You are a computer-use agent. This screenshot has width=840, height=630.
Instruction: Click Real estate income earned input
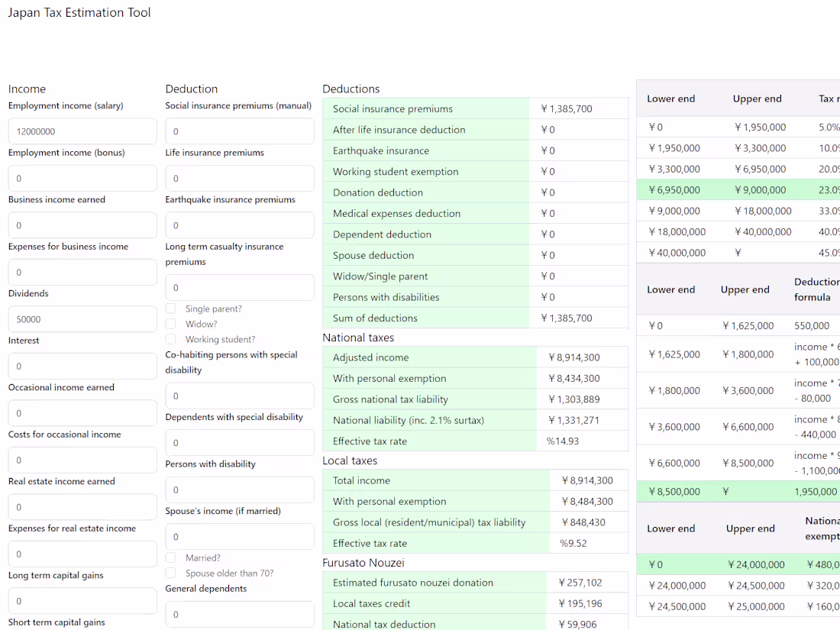[82, 507]
